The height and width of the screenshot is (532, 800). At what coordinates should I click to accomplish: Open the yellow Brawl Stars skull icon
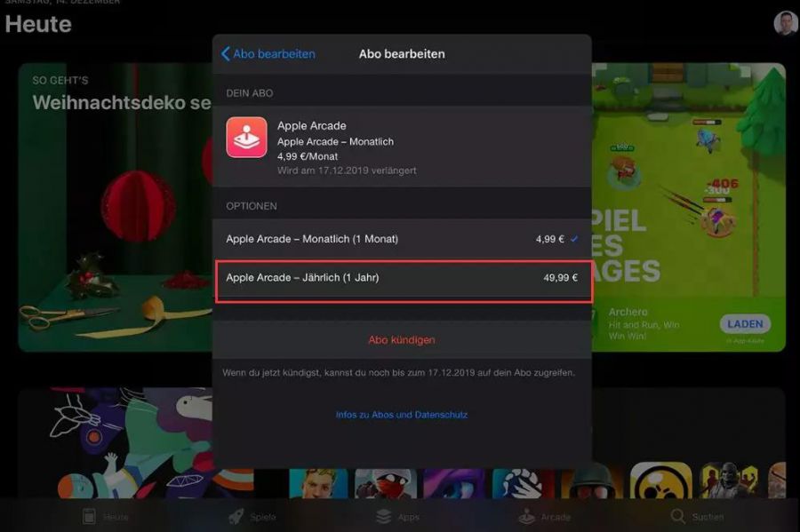(x=660, y=480)
